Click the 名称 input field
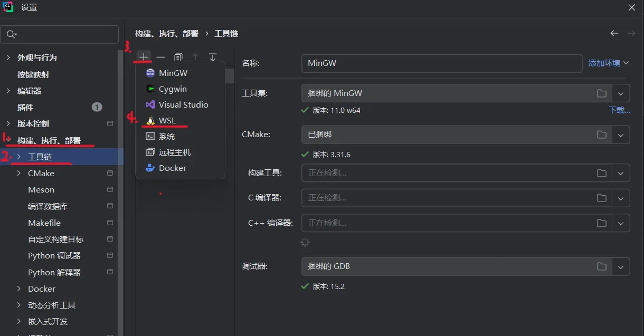 441,63
